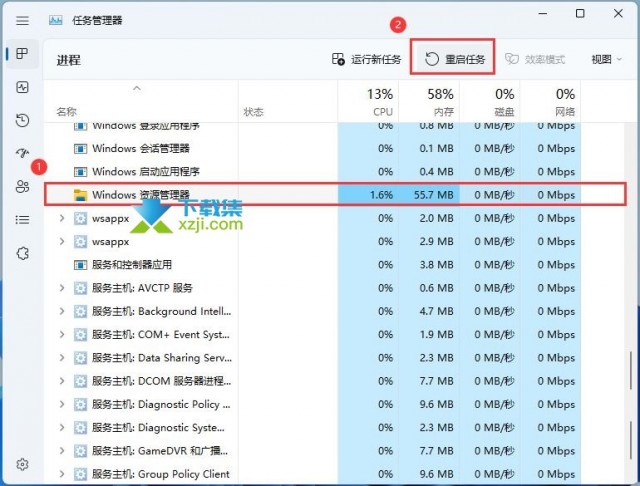Screen dimensions: 640x486
Task: Sort by the 网络 column header
Action: [x=551, y=101]
